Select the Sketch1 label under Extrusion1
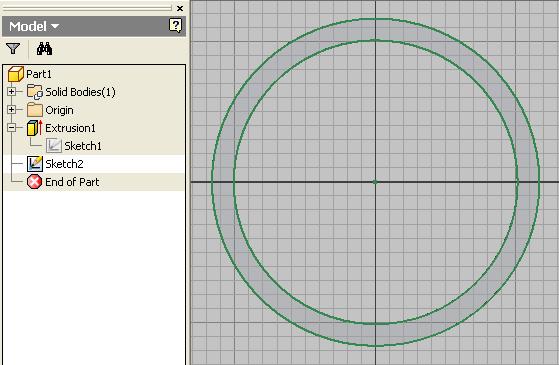 (83, 146)
